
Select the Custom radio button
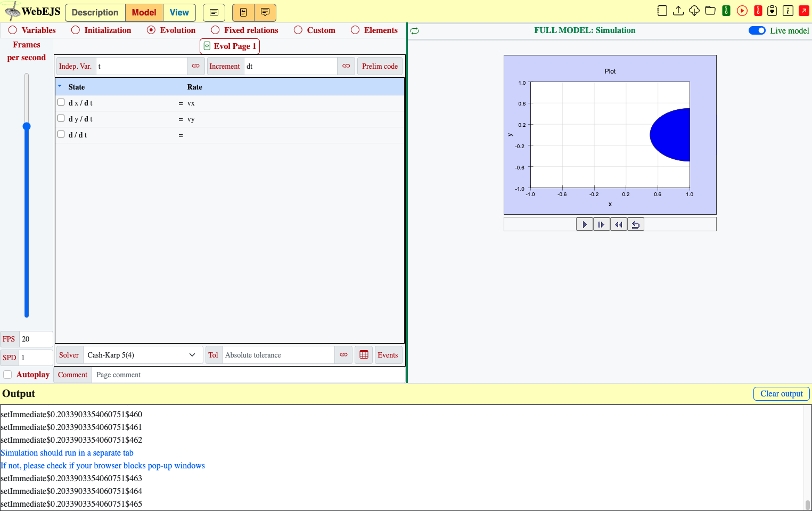click(298, 30)
